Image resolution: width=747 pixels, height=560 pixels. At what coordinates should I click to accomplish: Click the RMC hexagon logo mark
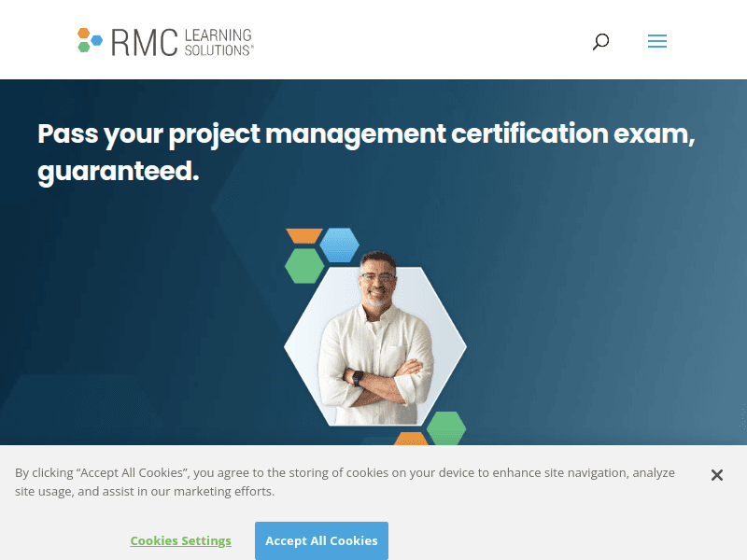89,40
